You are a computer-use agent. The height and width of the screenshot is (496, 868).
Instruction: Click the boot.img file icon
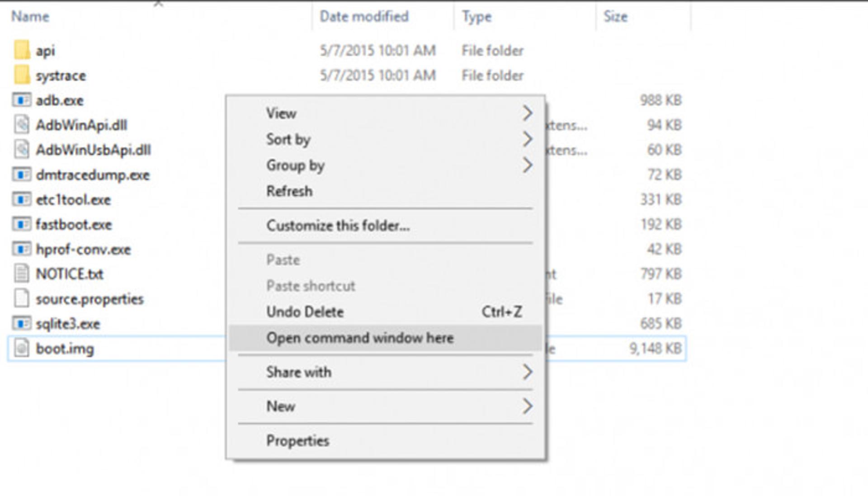point(22,349)
